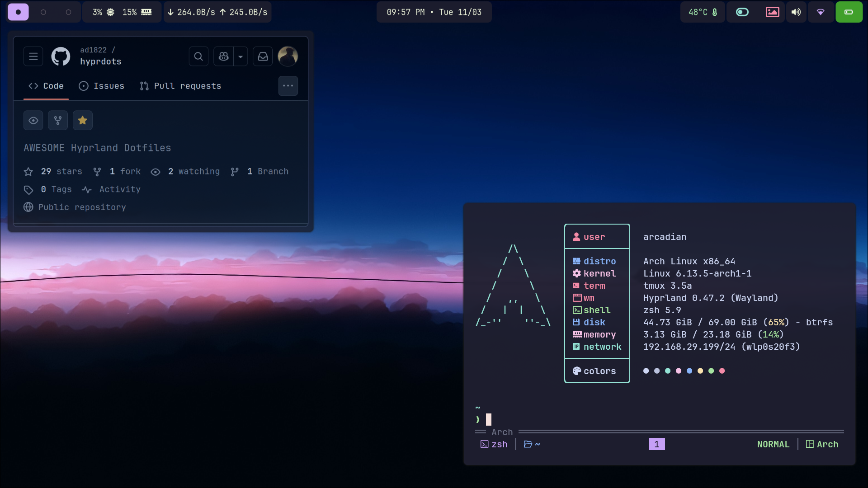Viewport: 868px width, 488px height.
Task: Open the 1 Branch link
Action: (259, 172)
